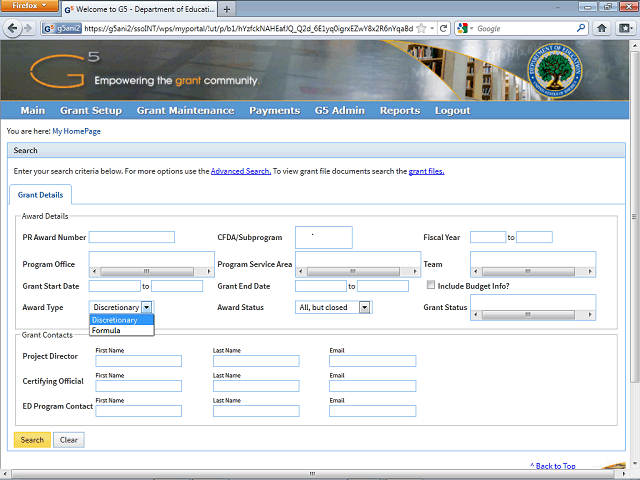Image resolution: width=640 pixels, height=480 pixels.
Task: Click Grant Status scroll-left arrow
Action: coord(476,315)
